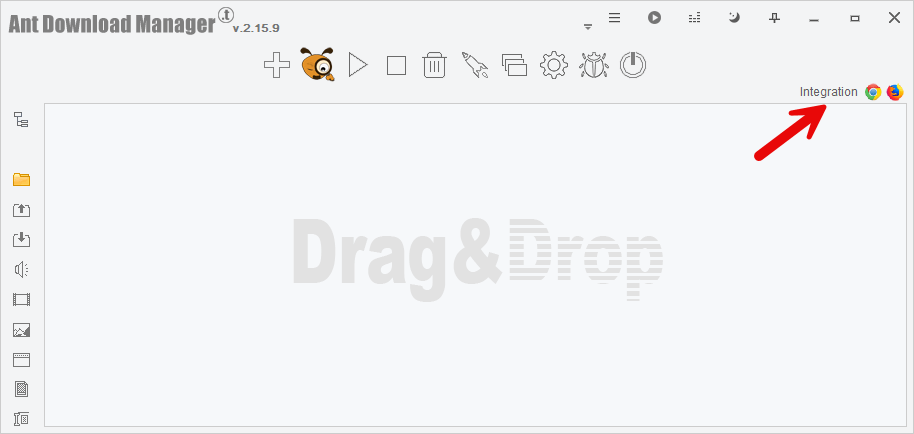Select the upload arrow folder in sidebar
Screen dimensions: 914x434
[22, 210]
